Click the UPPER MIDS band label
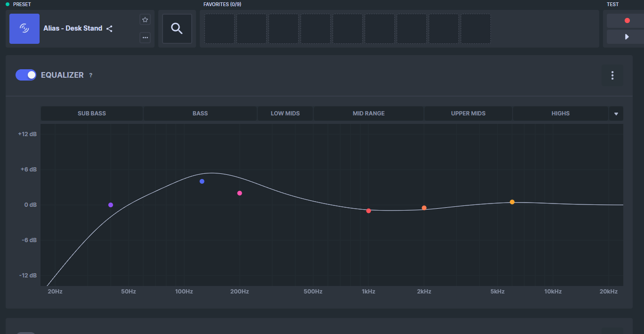The image size is (644, 334). (x=468, y=114)
